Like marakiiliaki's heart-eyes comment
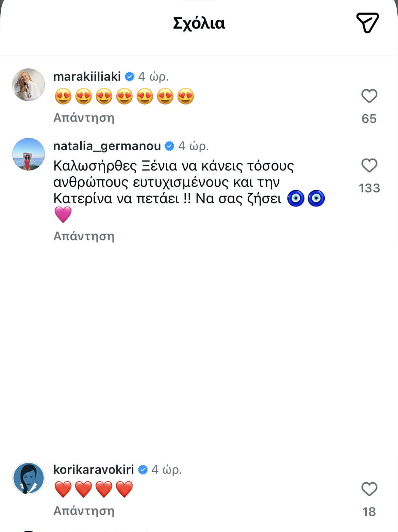Image resolution: width=398 pixels, height=532 pixels. 369,96
